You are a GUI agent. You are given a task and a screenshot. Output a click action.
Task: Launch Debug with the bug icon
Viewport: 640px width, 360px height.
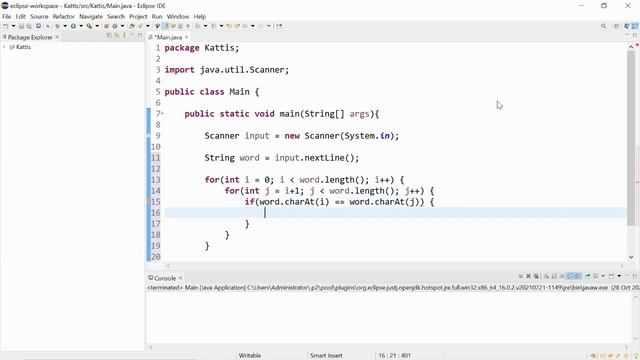pos(58,26)
